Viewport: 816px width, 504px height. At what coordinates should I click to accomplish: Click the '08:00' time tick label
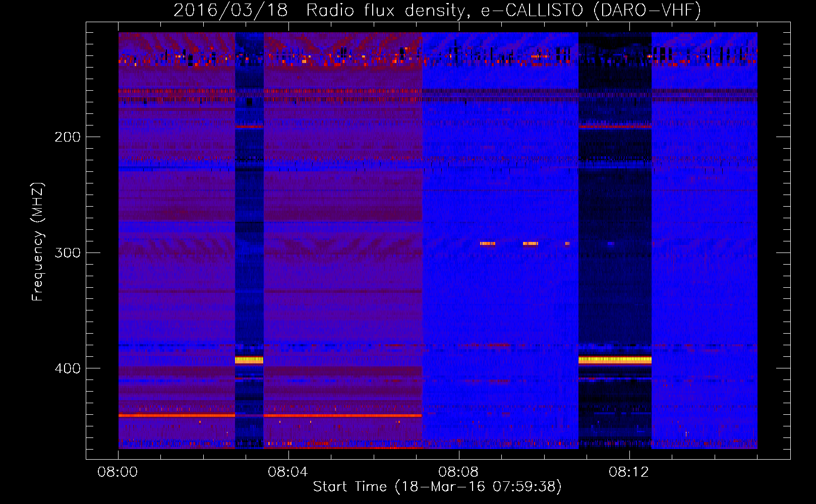pyautogui.click(x=118, y=472)
